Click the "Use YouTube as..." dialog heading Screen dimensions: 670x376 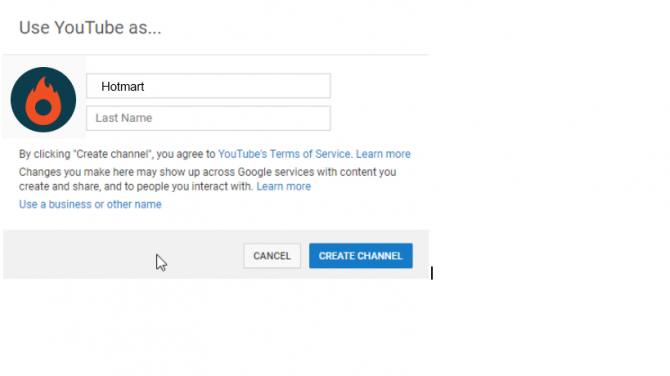90,28
